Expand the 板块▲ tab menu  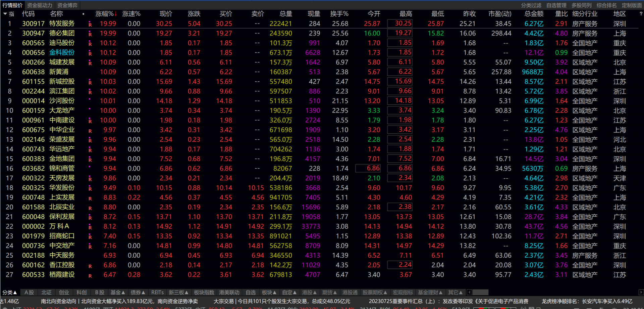click(269, 293)
